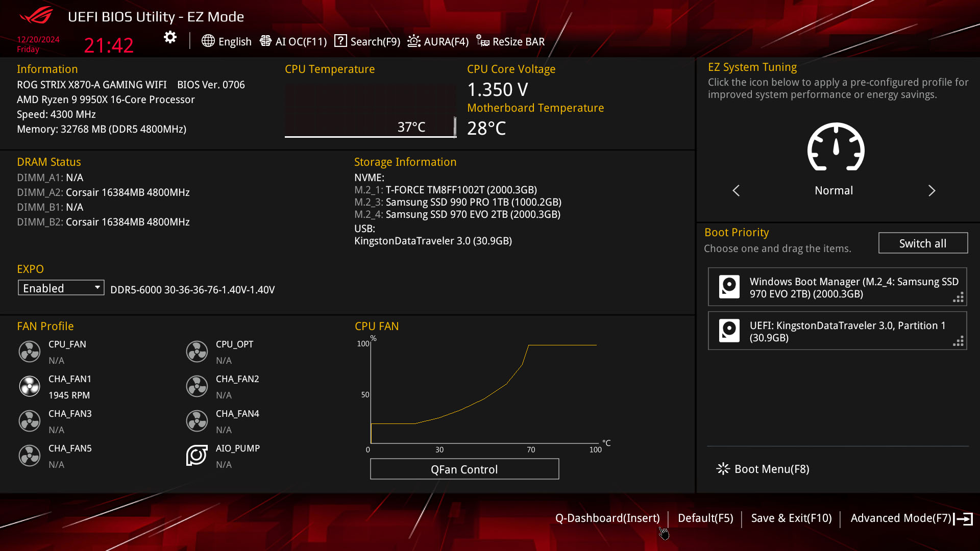This screenshot has width=980, height=551.
Task: Click the AIO_PUMP pump icon
Action: pyautogui.click(x=197, y=456)
